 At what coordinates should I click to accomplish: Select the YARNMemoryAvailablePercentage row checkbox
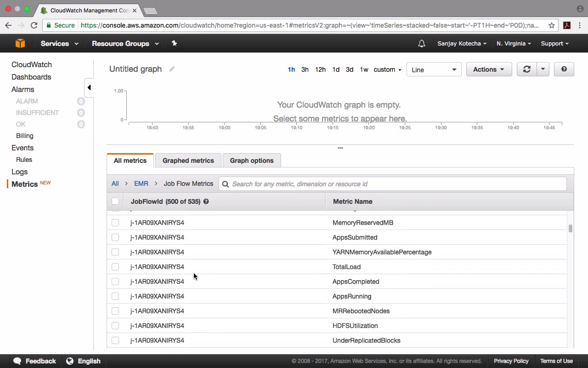click(115, 252)
